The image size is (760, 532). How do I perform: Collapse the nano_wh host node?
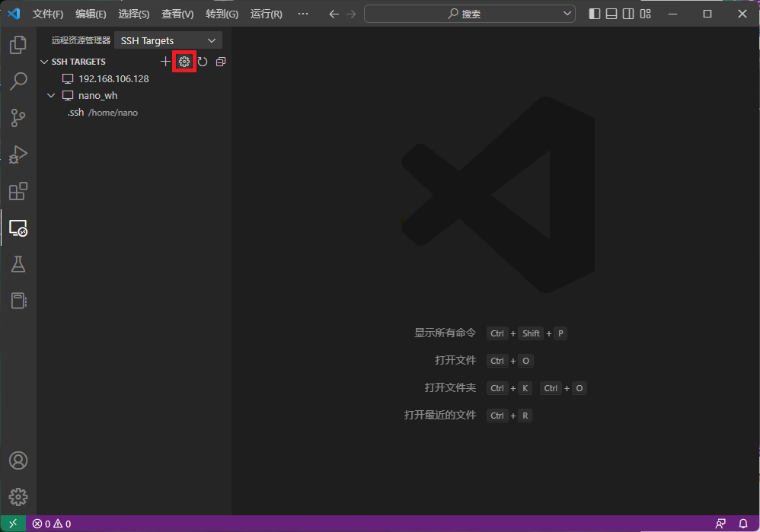click(x=51, y=96)
